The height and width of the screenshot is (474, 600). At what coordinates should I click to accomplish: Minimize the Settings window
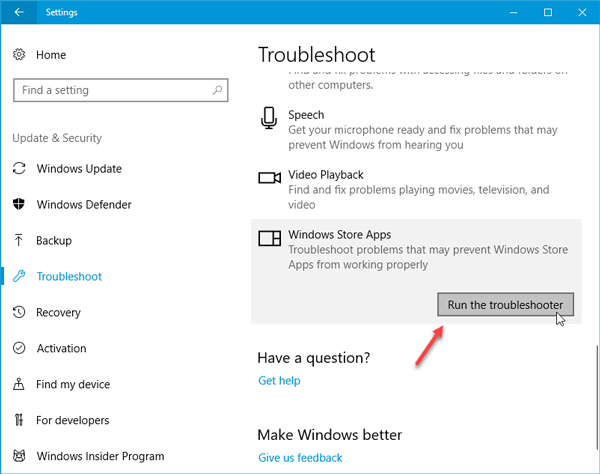point(514,12)
